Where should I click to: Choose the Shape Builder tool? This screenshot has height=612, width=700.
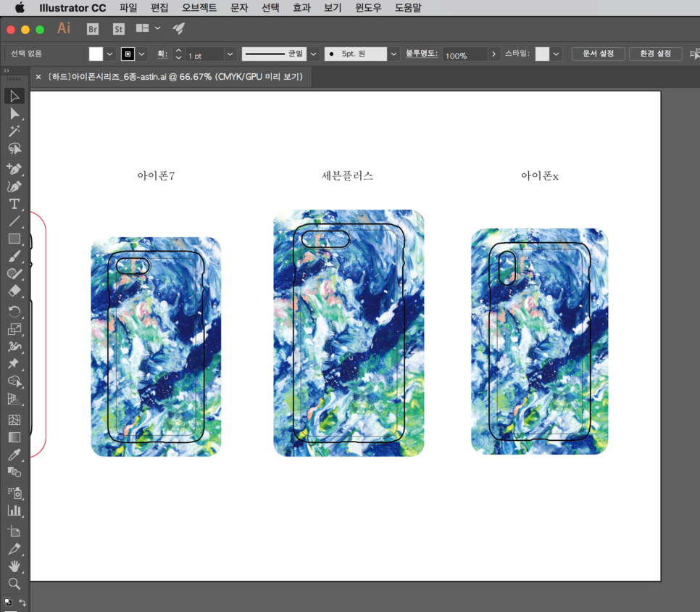pos(14,381)
